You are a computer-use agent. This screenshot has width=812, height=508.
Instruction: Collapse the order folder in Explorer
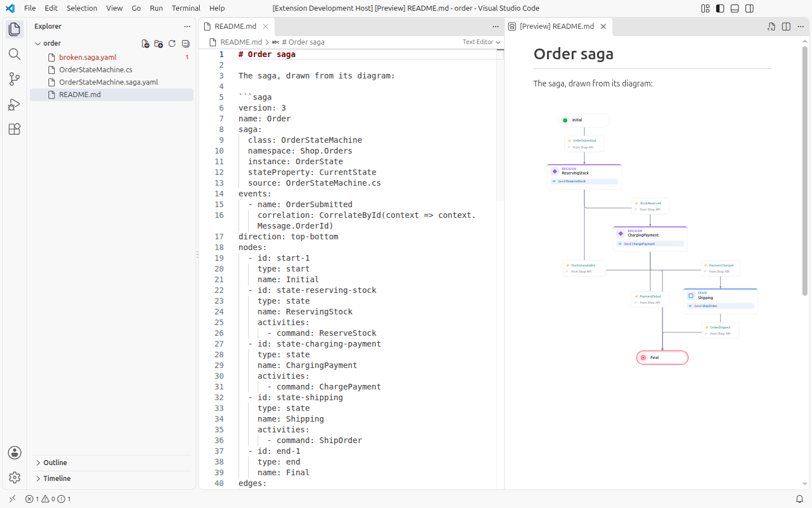click(38, 43)
